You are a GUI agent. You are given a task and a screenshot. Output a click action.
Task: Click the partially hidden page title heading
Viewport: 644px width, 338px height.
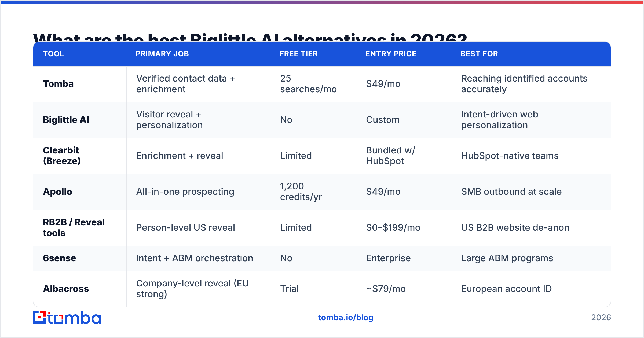250,37
